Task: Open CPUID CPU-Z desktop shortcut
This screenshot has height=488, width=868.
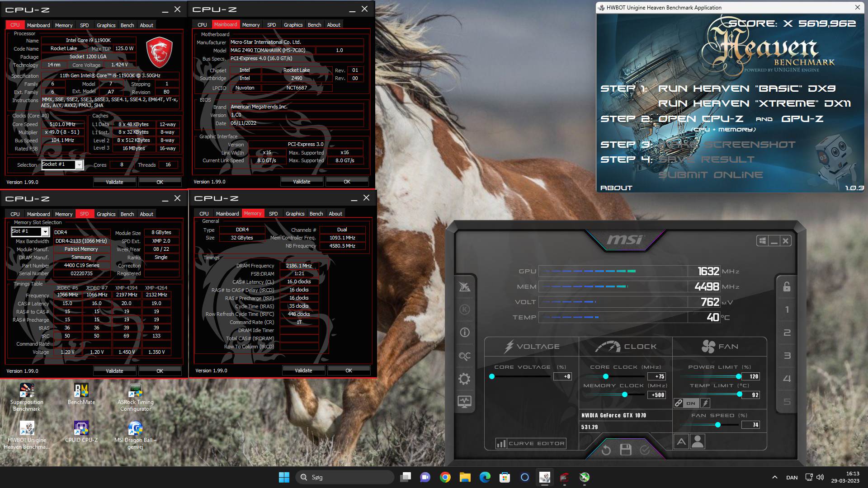Action: point(81,432)
